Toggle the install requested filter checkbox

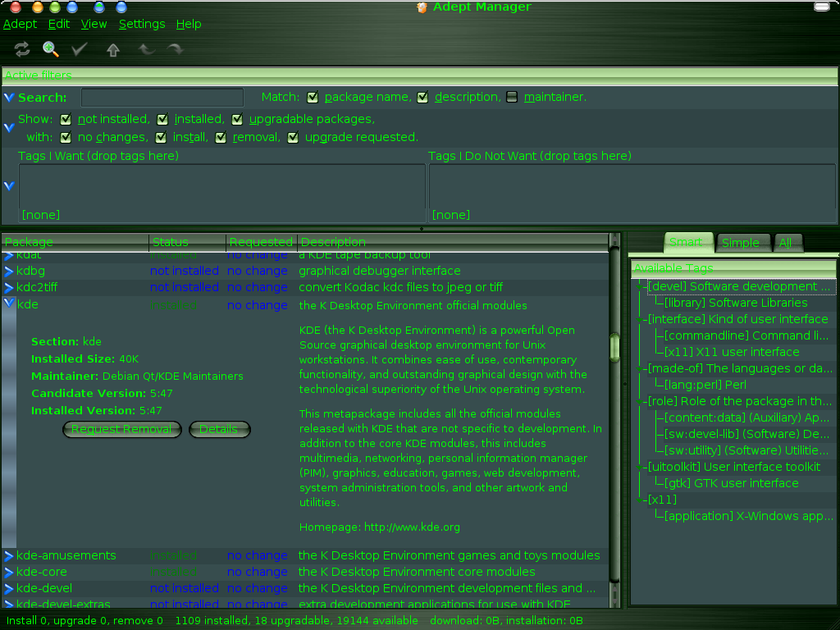[x=161, y=138]
